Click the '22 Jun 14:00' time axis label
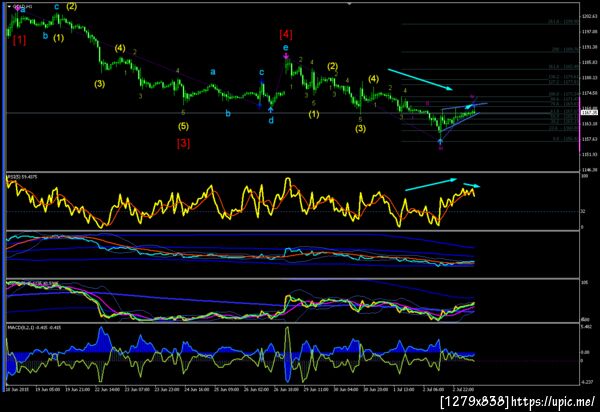600x412 pixels. coord(106,389)
